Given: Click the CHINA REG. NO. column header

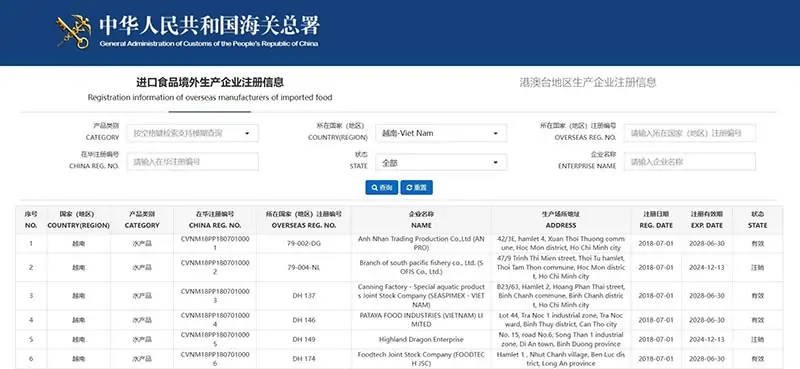Looking at the screenshot, I should tap(215, 220).
